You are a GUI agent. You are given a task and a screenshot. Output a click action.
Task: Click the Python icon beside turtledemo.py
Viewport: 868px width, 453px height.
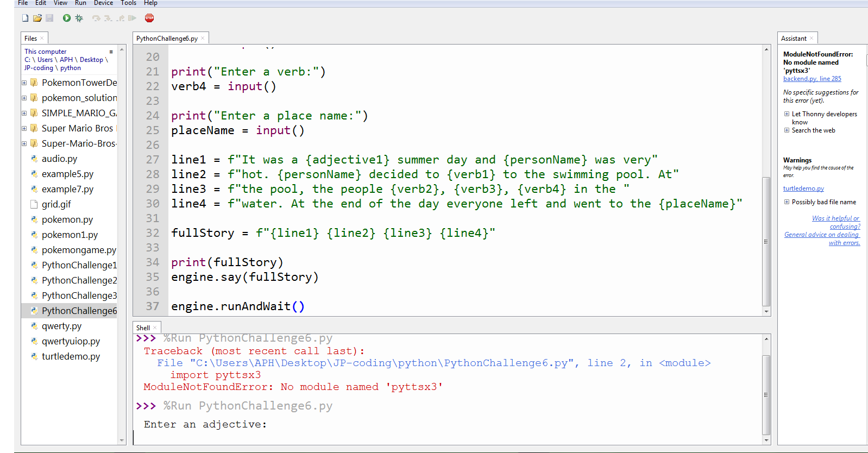34,356
